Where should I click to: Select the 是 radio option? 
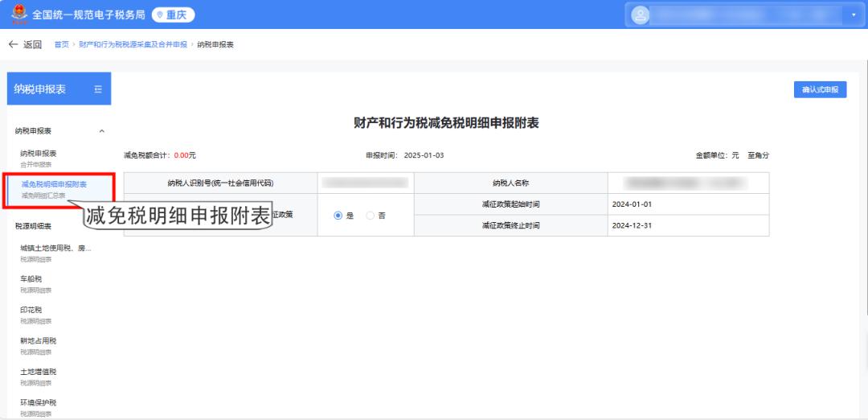[338, 216]
